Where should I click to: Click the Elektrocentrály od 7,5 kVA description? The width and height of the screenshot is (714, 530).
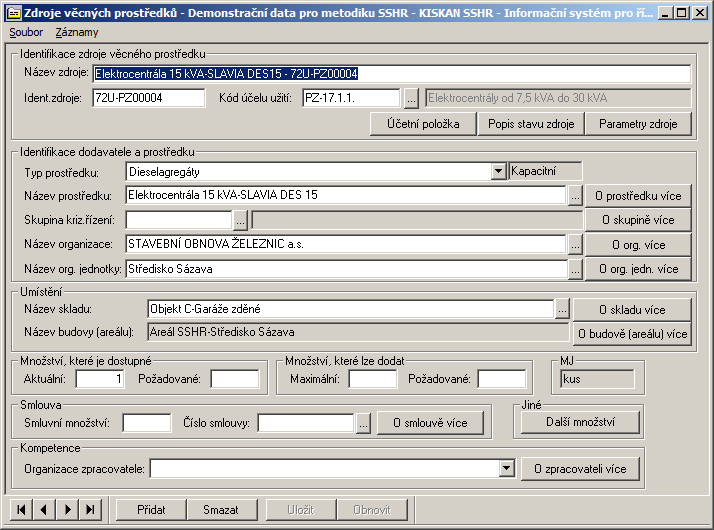[x=558, y=98]
